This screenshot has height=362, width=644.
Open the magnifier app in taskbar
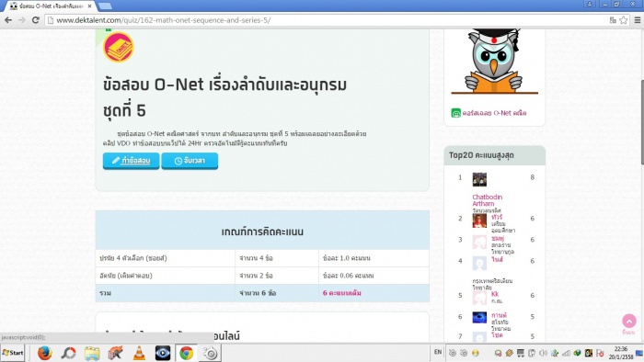click(69, 353)
